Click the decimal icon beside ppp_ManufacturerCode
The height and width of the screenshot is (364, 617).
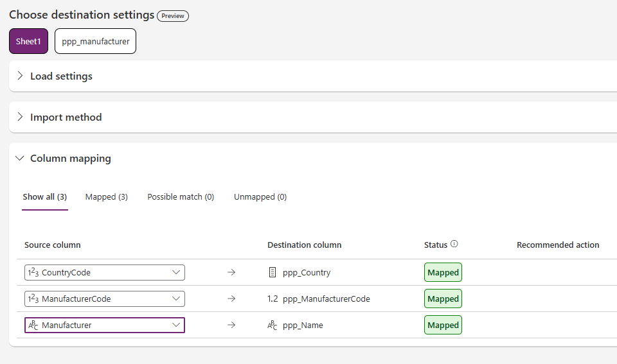point(273,299)
